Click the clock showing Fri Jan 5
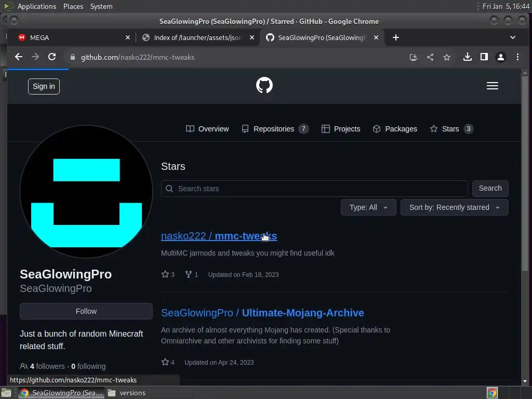 pyautogui.click(x=506, y=6)
